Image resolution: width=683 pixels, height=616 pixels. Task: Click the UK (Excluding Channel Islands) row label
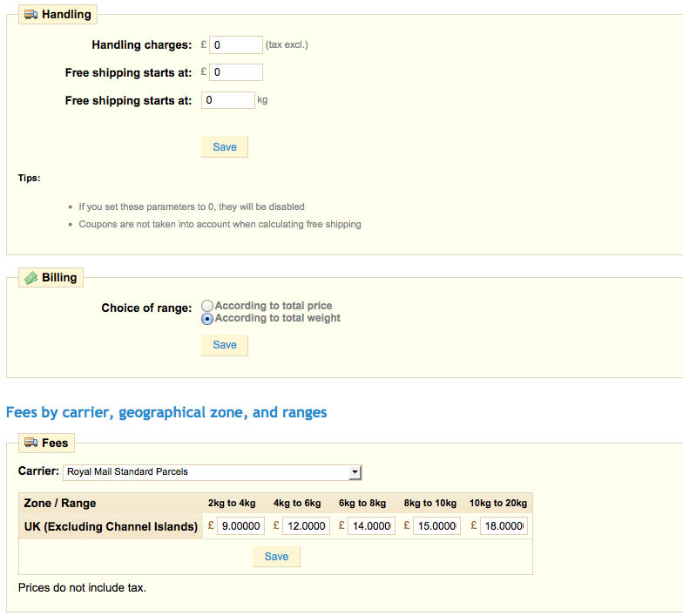point(111,526)
